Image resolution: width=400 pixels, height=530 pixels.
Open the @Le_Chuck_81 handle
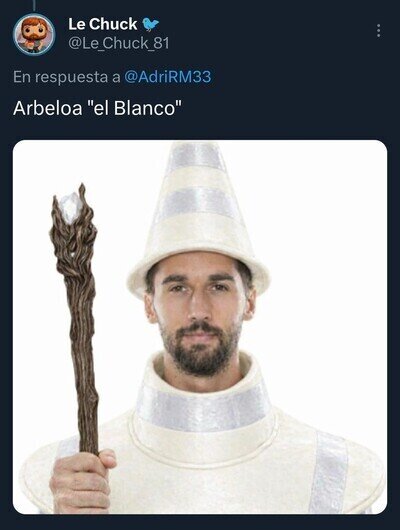[x=119, y=43]
